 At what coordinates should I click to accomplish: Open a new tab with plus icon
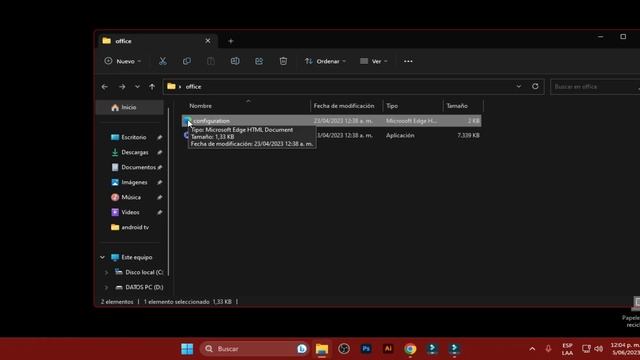231,41
